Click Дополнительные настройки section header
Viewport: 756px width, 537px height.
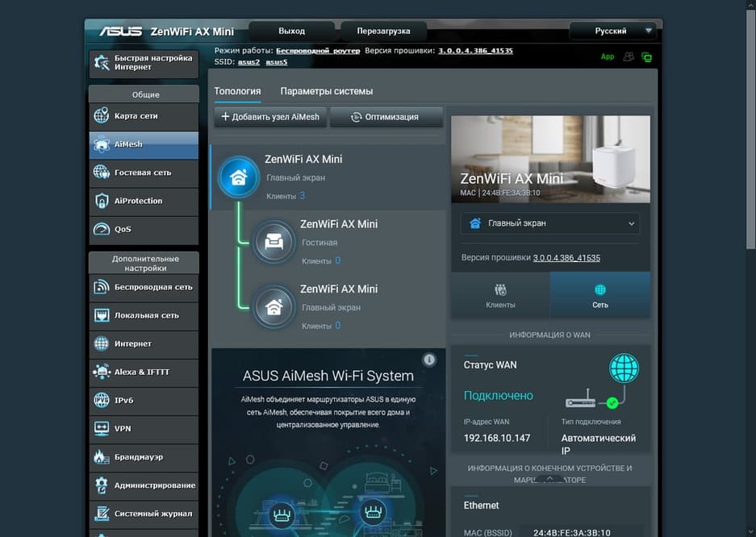pyautogui.click(x=144, y=264)
